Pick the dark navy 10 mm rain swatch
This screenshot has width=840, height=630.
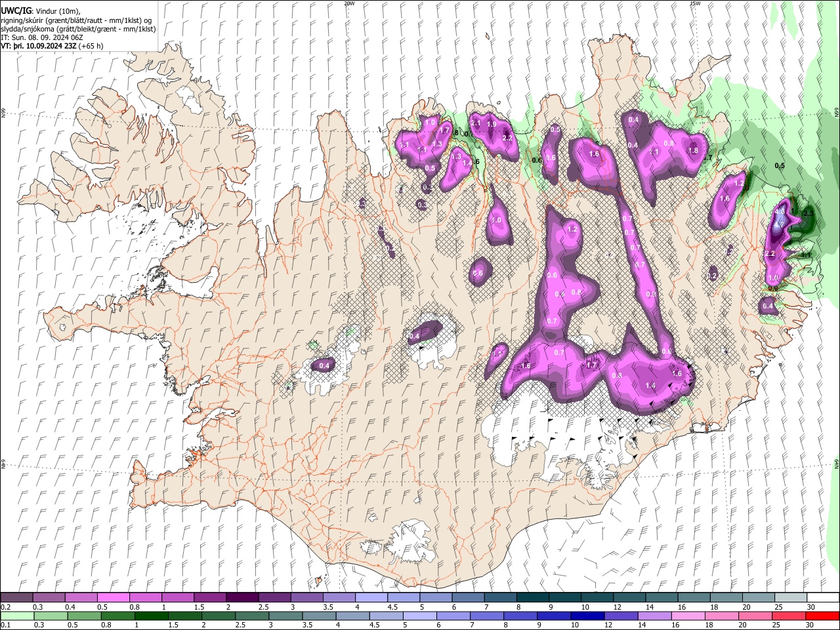(x=588, y=616)
